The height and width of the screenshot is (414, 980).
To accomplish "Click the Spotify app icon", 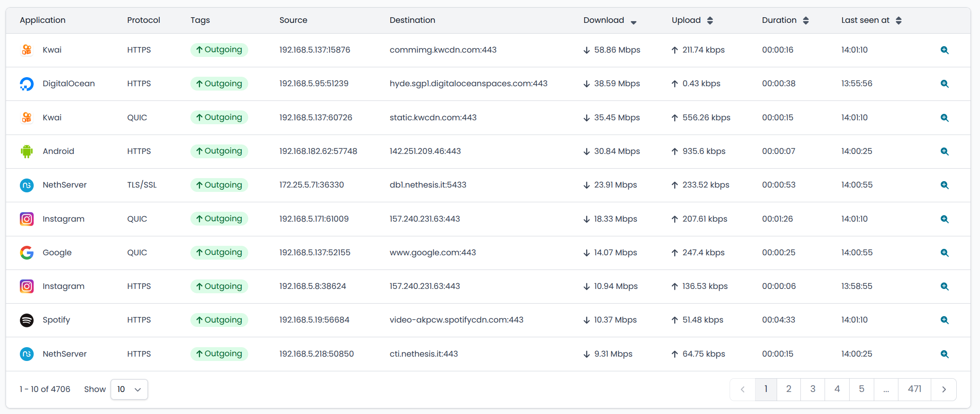I will [x=27, y=320].
